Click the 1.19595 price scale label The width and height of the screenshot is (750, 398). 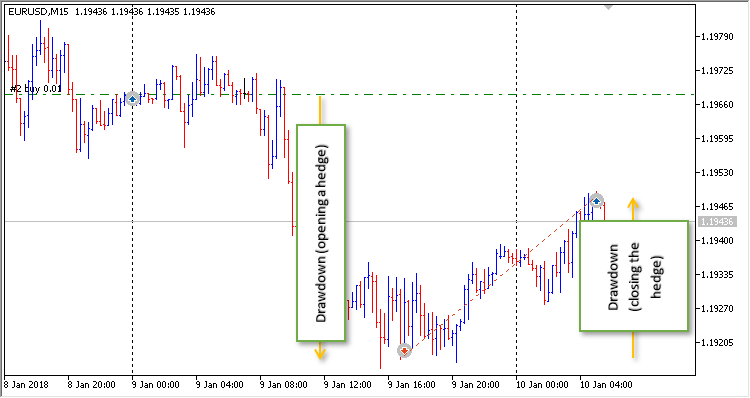pos(717,139)
